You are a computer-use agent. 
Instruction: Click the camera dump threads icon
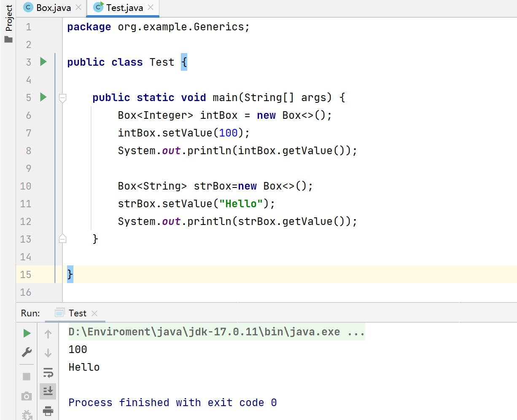click(x=27, y=396)
